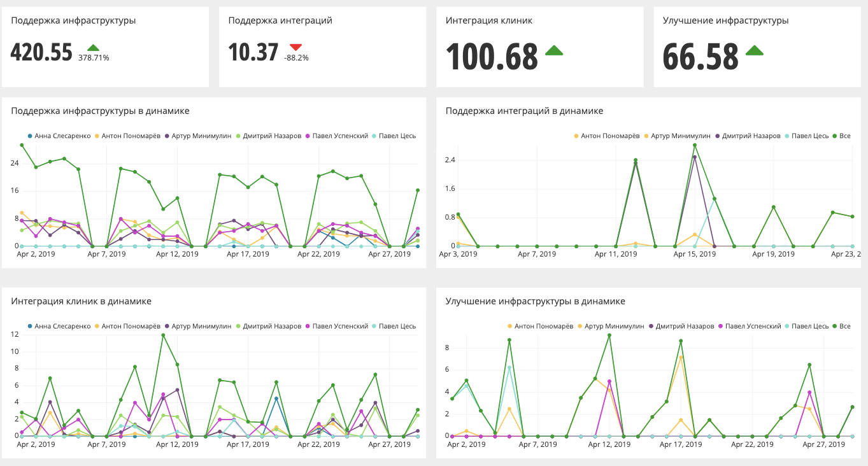
Task: Hide Артур Минимулин in Поддержка интеграций legend
Action: [677, 136]
